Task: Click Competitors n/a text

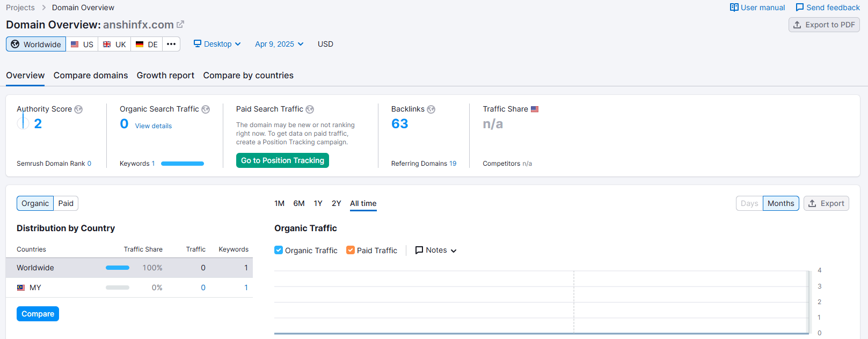Action: tap(507, 164)
